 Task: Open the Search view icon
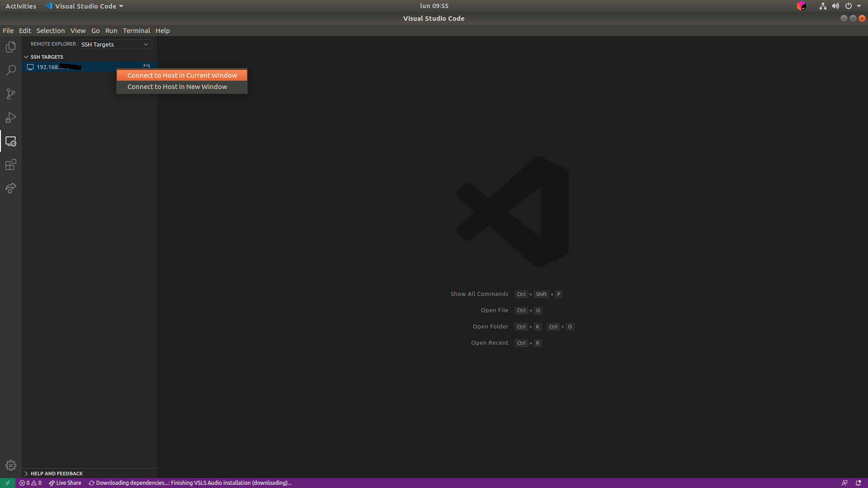coord(11,70)
